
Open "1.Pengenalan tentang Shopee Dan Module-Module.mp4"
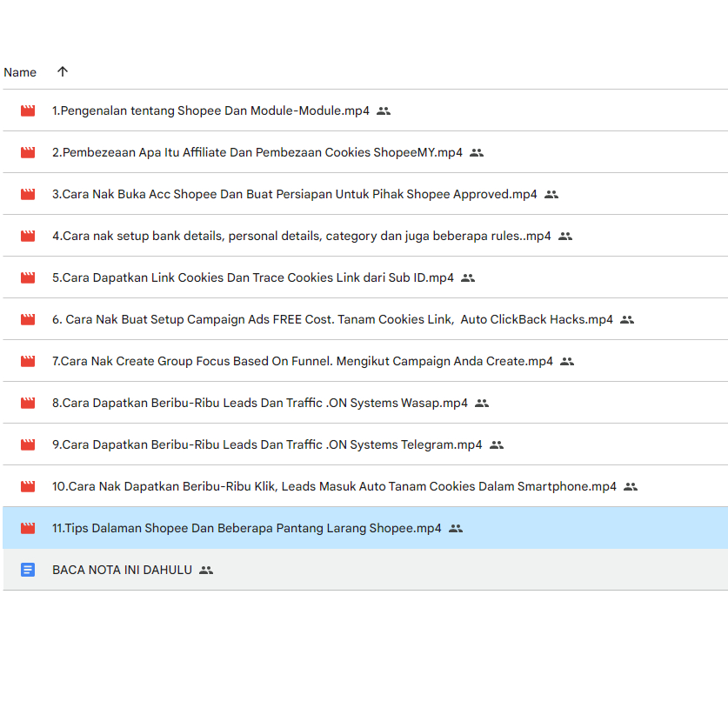click(209, 110)
